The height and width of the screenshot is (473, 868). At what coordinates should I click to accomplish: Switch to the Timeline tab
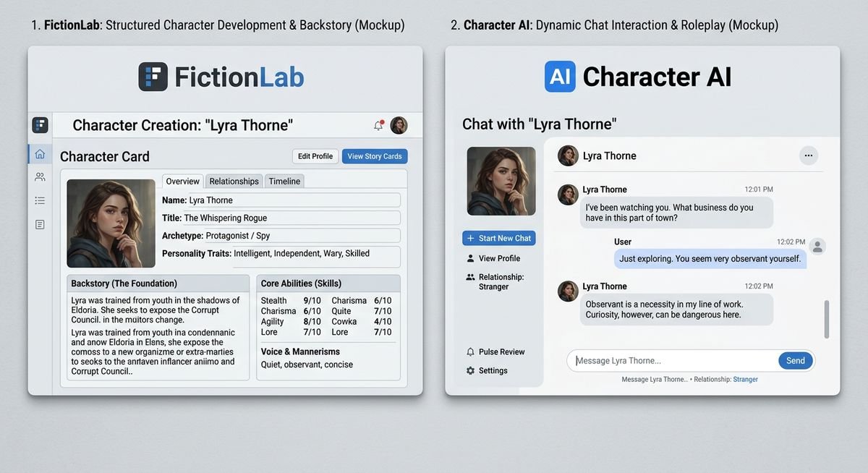coord(284,181)
